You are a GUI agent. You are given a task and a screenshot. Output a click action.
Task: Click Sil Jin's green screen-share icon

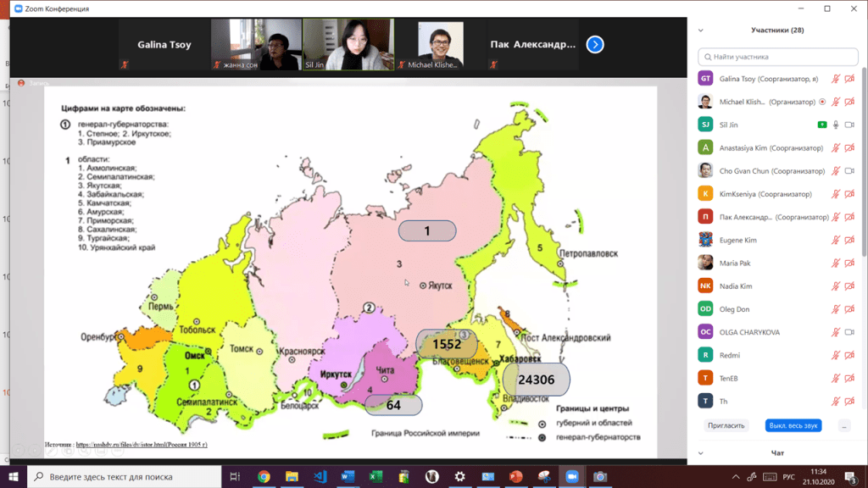[821, 125]
